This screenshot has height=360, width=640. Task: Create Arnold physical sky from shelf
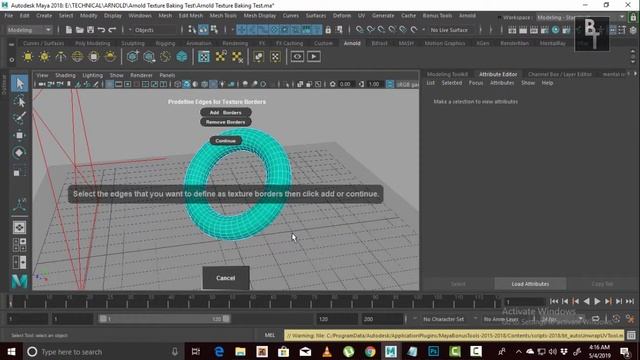pyautogui.click(x=110, y=57)
